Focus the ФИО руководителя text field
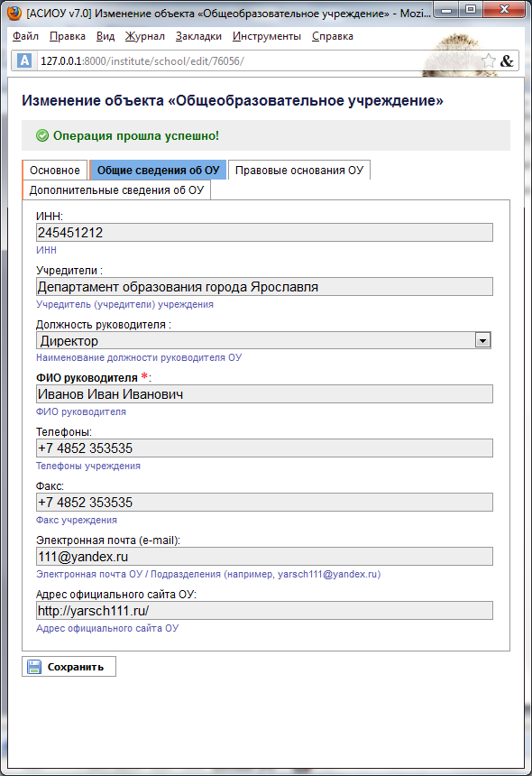 (264, 394)
